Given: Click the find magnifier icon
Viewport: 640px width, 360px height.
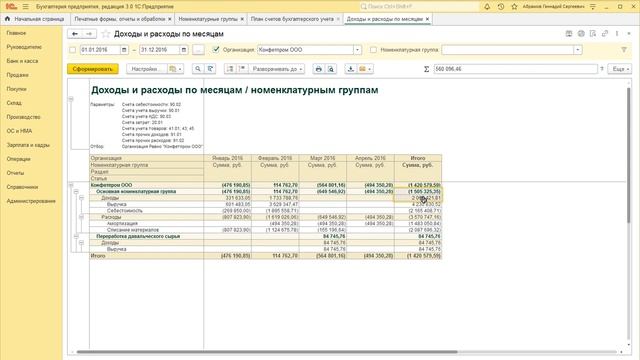Looking at the screenshot, I should click(198, 69).
